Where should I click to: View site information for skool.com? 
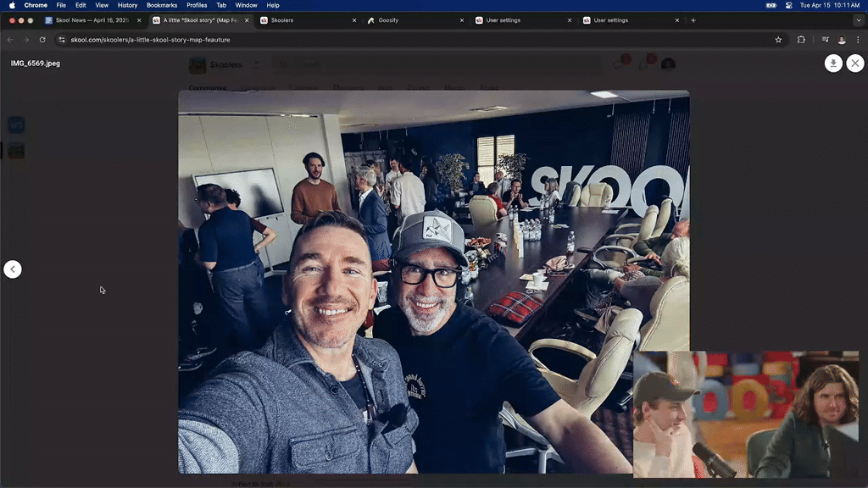point(61,40)
